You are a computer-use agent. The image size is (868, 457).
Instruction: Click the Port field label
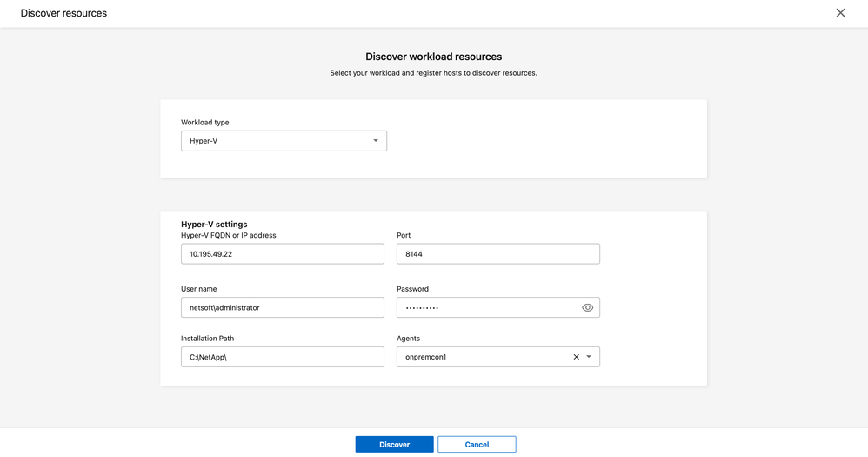[x=404, y=235]
